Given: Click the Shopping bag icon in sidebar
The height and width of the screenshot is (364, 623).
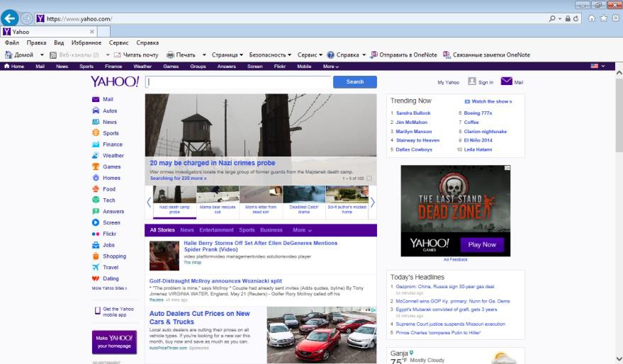Looking at the screenshot, I should (x=96, y=256).
